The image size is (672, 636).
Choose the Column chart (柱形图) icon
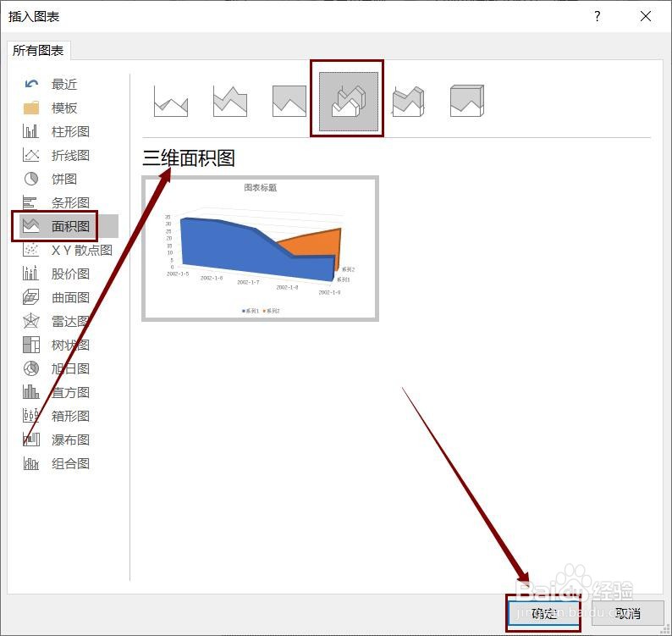[30, 131]
